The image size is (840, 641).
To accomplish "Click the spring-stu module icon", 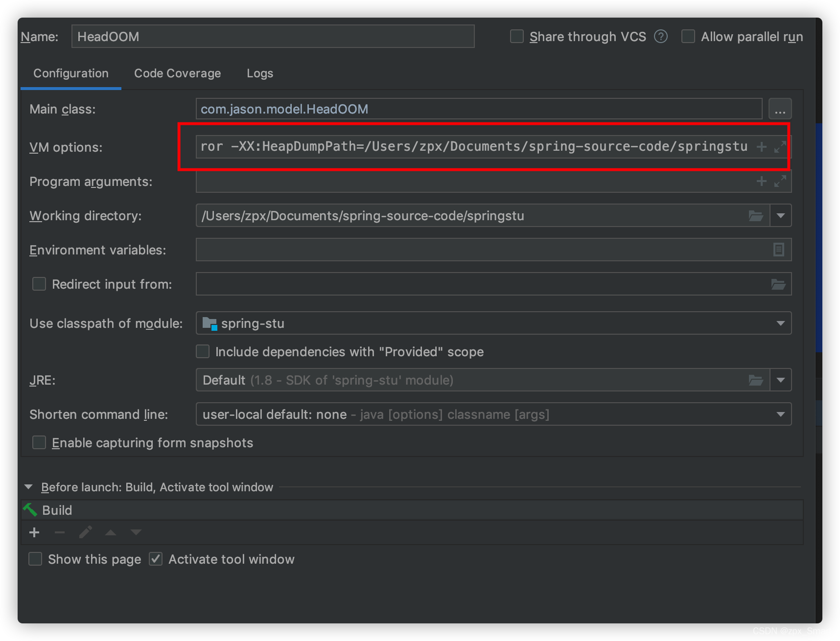I will [210, 323].
